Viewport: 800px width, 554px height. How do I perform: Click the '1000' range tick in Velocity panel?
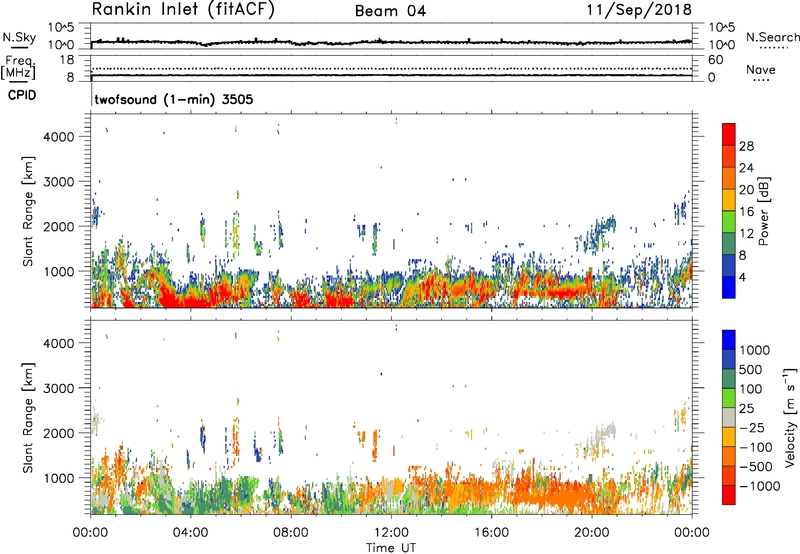[58, 478]
